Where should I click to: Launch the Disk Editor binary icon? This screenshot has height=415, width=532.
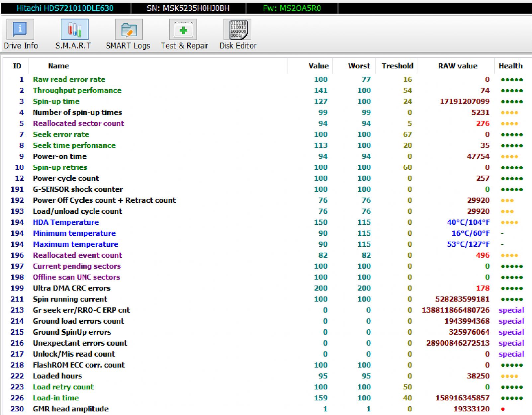237,30
